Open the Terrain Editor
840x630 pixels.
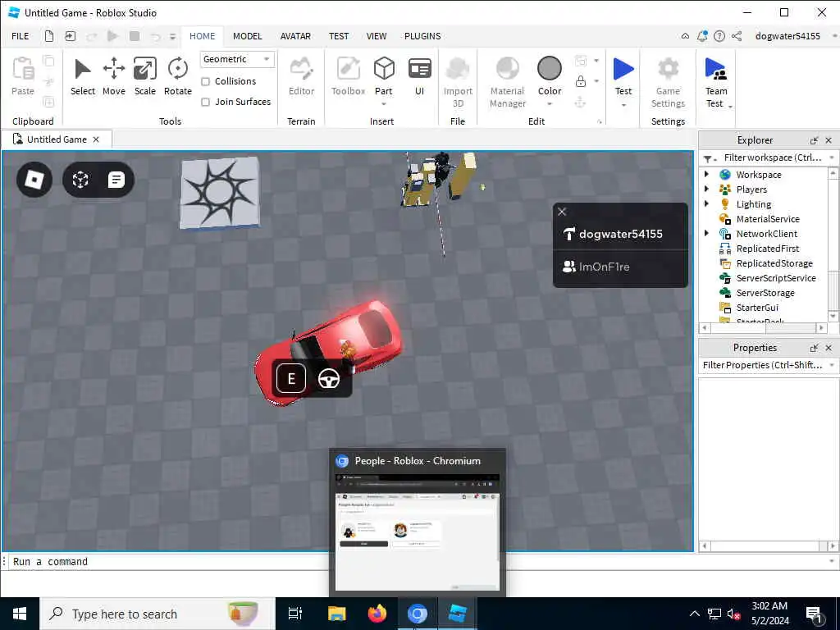301,76
